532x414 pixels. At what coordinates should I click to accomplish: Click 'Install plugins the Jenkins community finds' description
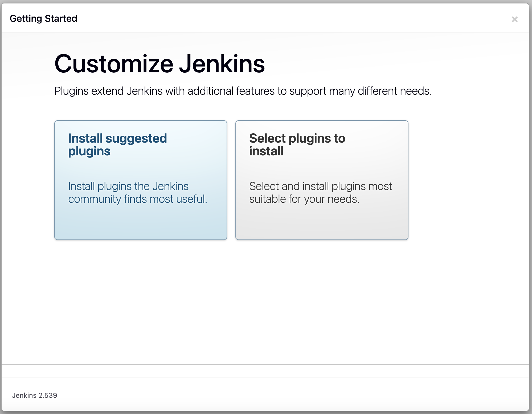tap(128, 186)
